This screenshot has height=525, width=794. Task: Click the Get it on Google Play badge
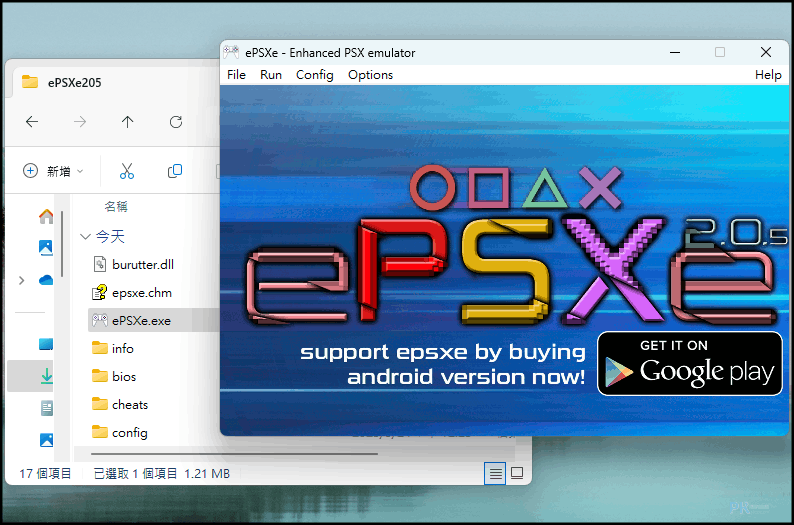point(690,364)
